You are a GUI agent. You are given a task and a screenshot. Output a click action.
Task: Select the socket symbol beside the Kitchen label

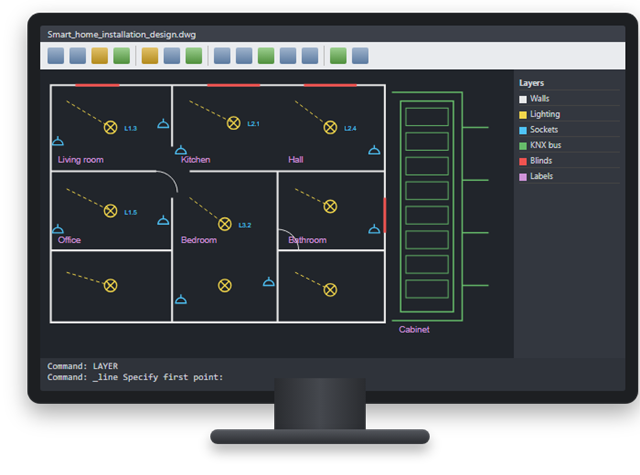point(181,150)
